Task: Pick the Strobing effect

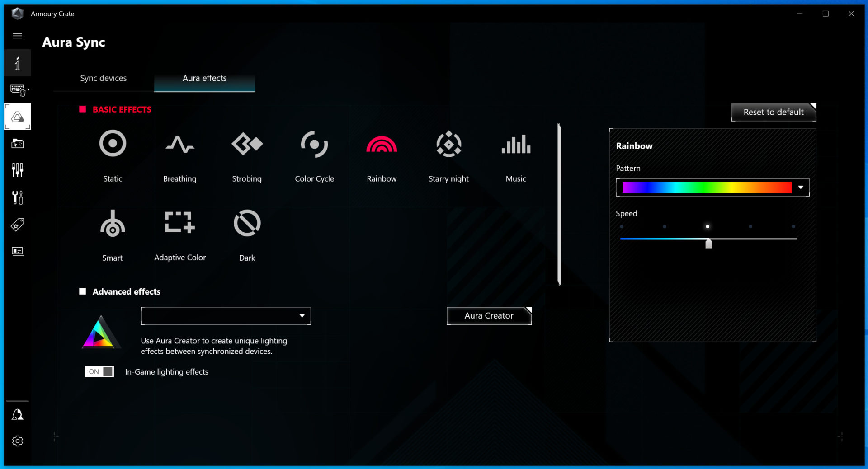Action: [x=247, y=144]
